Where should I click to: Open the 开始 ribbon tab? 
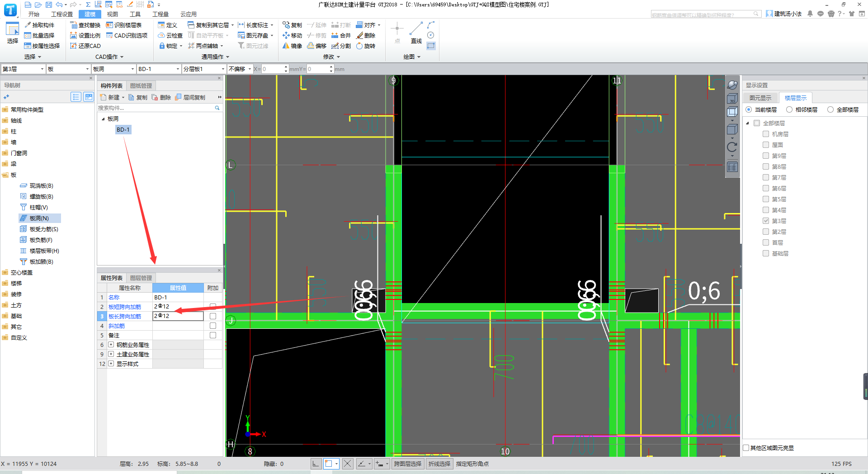click(34, 14)
